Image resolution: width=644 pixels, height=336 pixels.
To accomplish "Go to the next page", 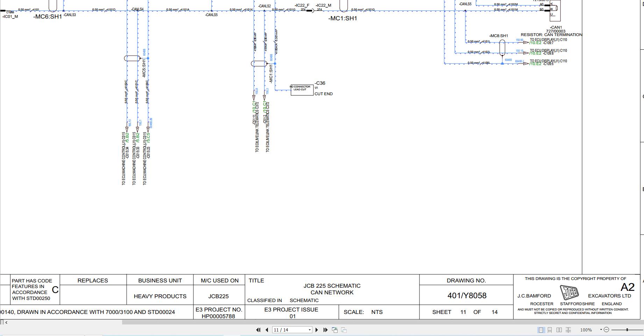I will click(x=317, y=330).
